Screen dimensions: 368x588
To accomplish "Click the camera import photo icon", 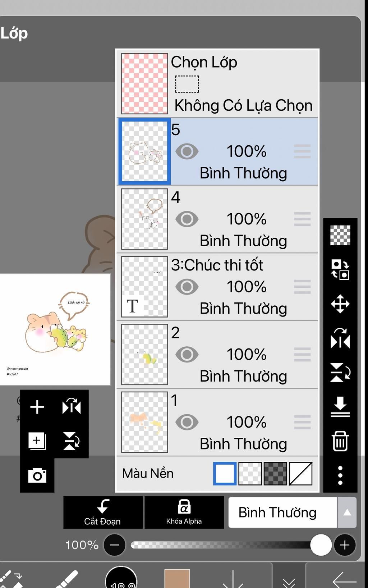I will tap(37, 475).
